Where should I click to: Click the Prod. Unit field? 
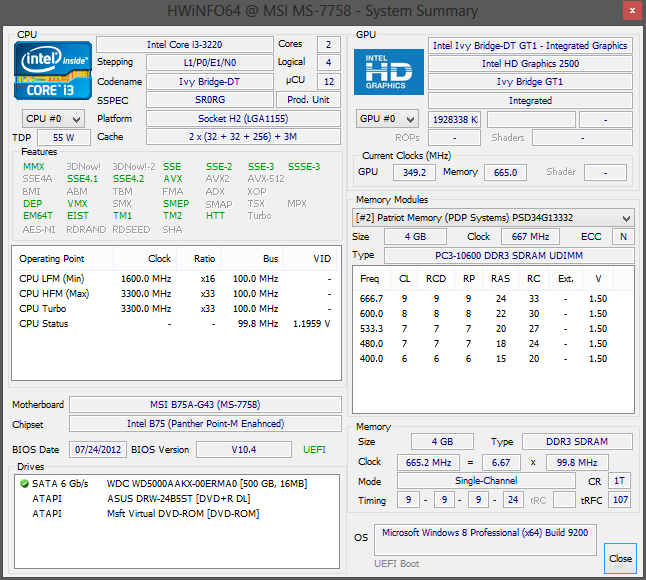pyautogui.click(x=308, y=100)
